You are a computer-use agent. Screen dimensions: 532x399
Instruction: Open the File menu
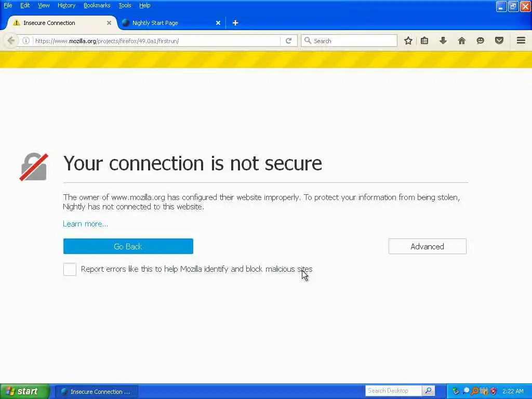(8, 5)
